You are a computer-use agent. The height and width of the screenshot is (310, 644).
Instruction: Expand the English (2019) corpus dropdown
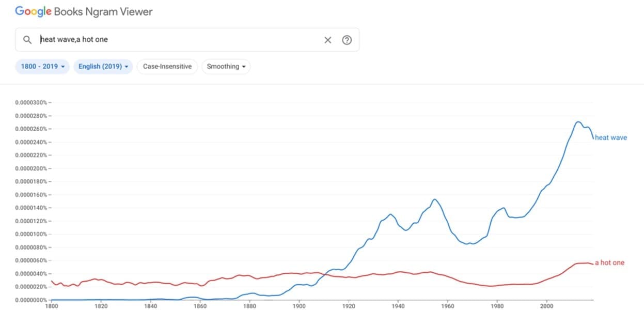point(103,67)
